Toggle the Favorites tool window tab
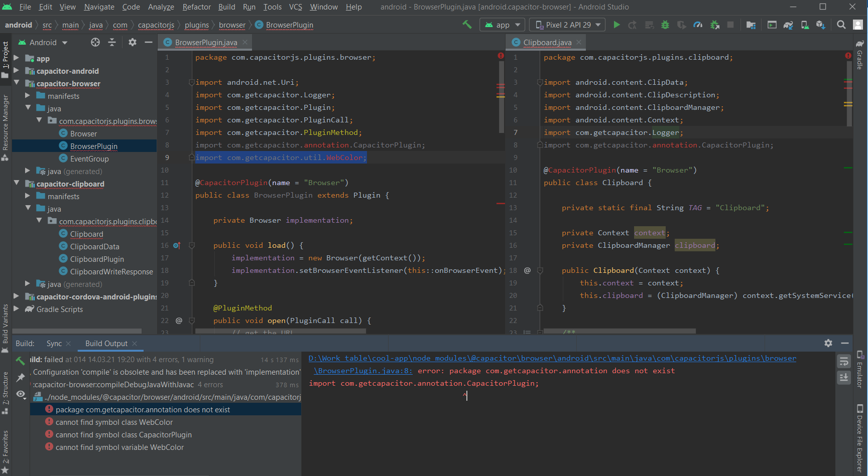 click(5, 451)
